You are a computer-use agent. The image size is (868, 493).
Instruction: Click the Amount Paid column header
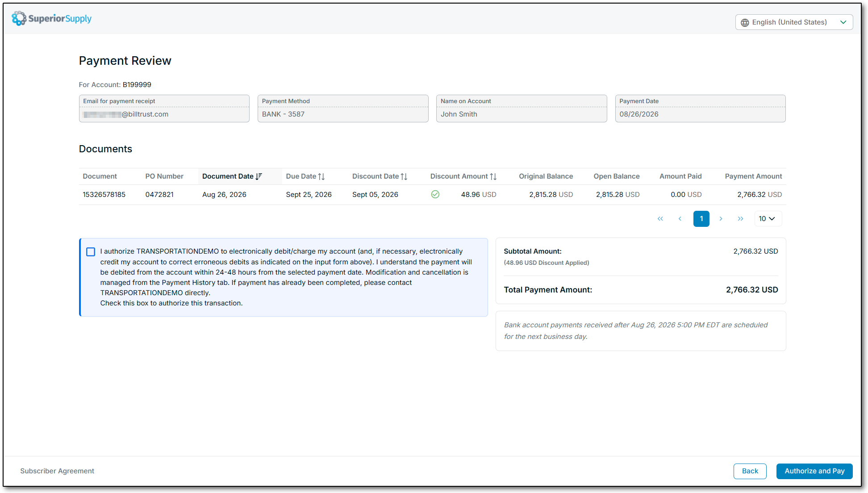[680, 176]
